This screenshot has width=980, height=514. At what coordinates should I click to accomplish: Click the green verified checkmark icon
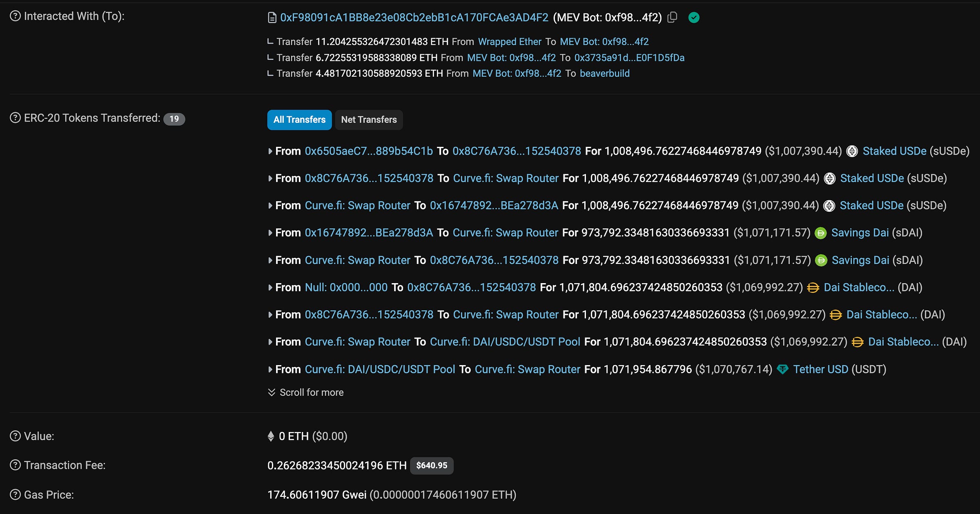pos(694,17)
